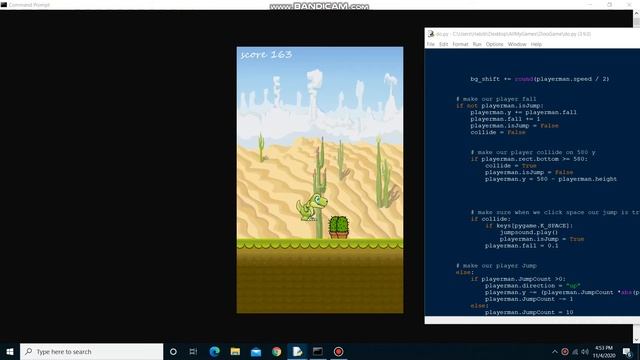Click the 'playerman.direction = "up"' line
This screenshot has width=640, height=360.
point(533,286)
